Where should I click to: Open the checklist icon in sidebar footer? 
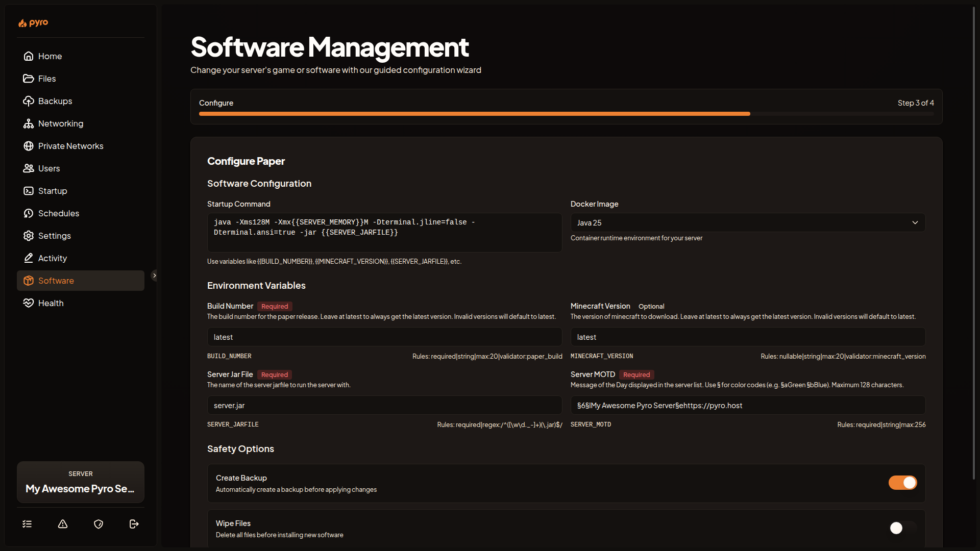pyautogui.click(x=27, y=524)
